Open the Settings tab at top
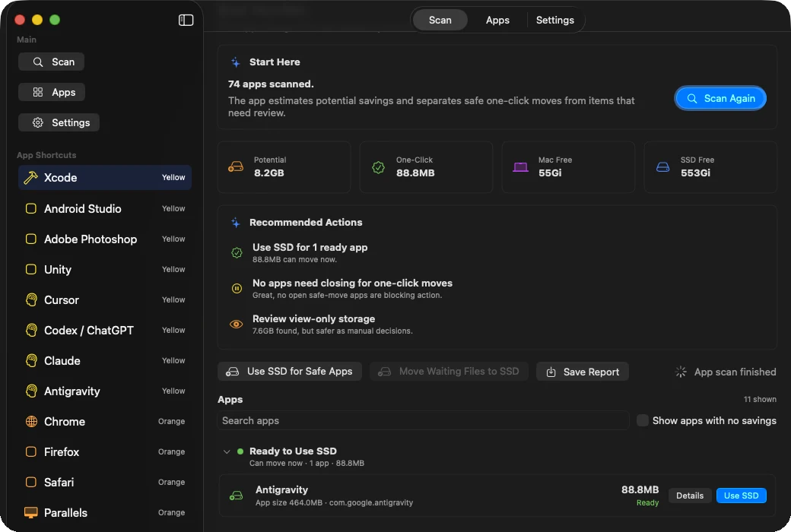The height and width of the screenshot is (532, 791). 555,21
